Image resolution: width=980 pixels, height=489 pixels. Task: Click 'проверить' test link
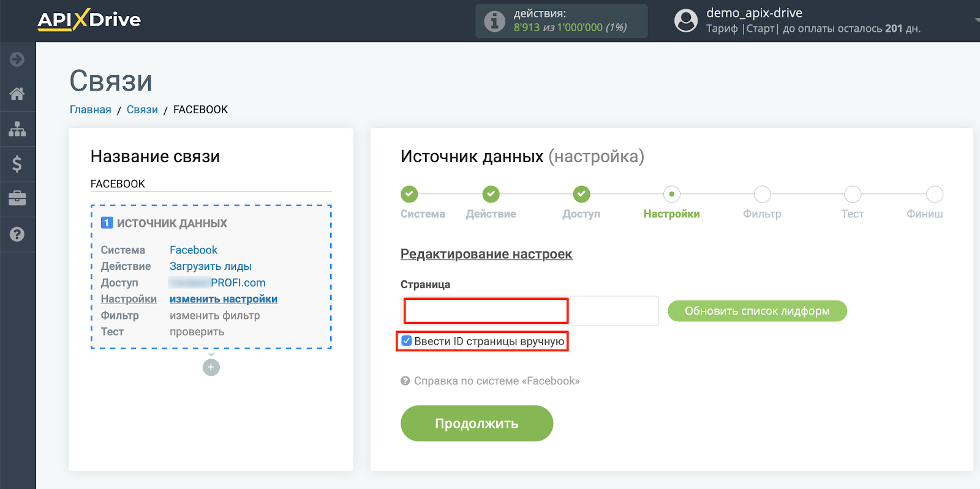(x=197, y=332)
